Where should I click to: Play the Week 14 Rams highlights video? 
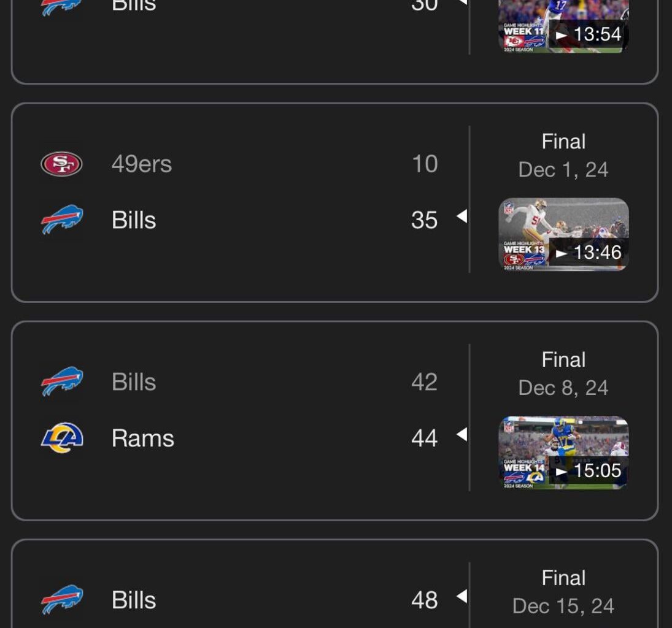pyautogui.click(x=563, y=452)
